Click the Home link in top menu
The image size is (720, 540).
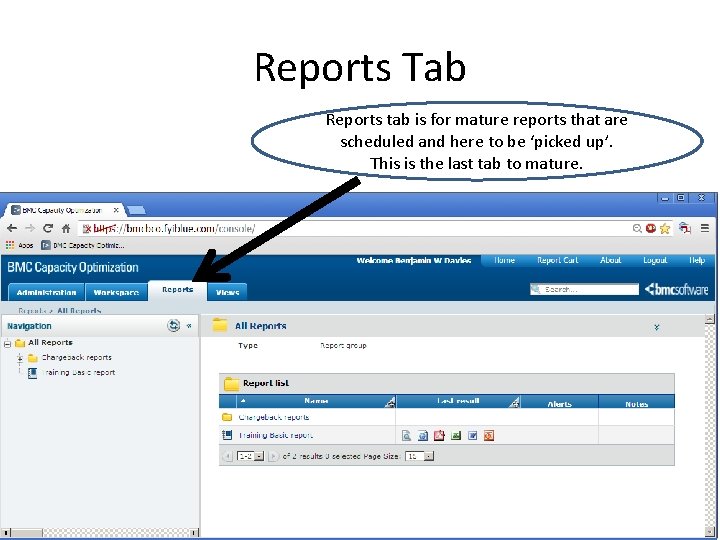click(504, 260)
